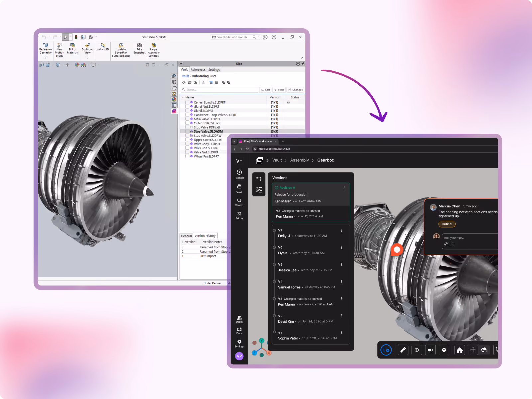Switch to Settings tab in Sibe pane
This screenshot has height=399, width=532.
point(214,70)
